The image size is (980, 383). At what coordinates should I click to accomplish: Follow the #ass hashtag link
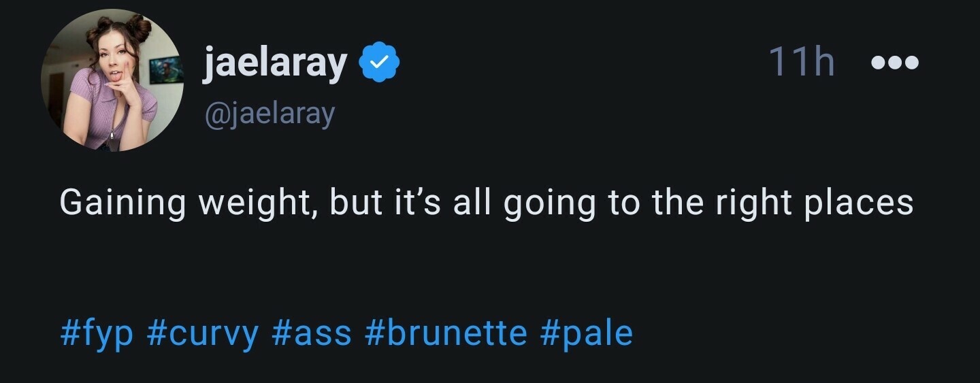point(311,333)
